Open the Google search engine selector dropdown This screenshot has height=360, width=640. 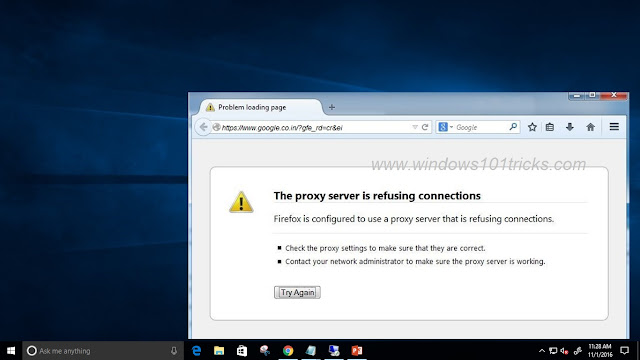[x=446, y=127]
